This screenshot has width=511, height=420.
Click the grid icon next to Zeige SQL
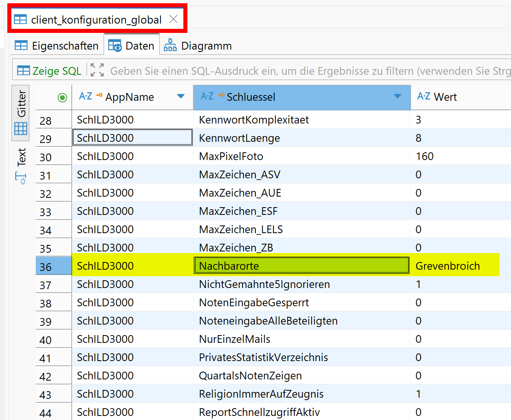tap(24, 70)
